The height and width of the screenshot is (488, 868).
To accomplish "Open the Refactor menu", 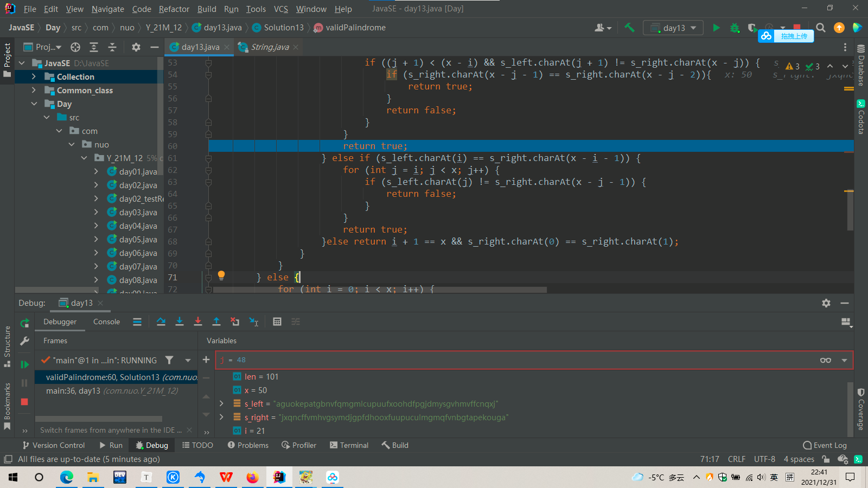I will point(174,9).
